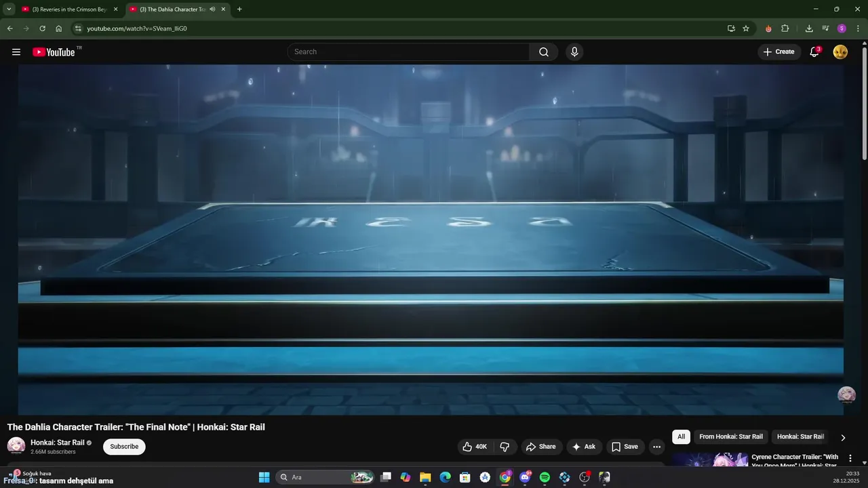
Task: Open Discord from taskbar
Action: pos(525,477)
